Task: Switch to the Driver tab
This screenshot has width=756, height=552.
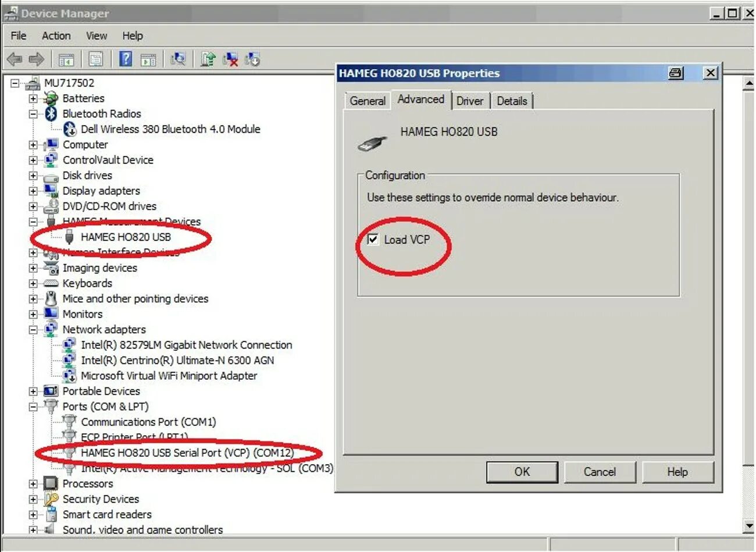Action: (x=470, y=101)
